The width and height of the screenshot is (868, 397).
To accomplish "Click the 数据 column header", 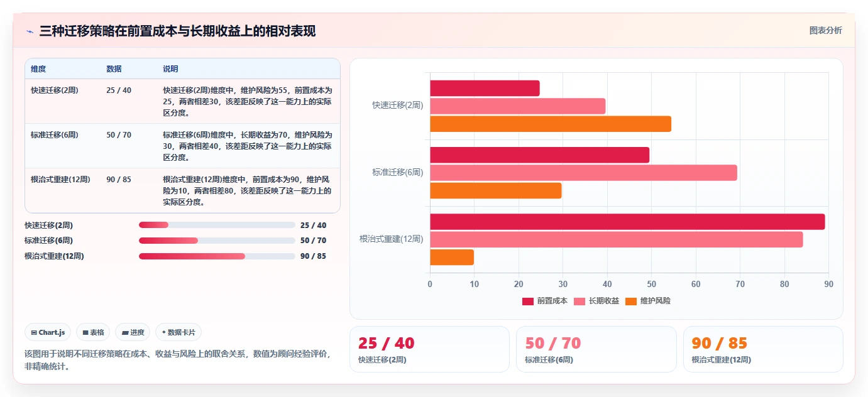I will click(114, 68).
